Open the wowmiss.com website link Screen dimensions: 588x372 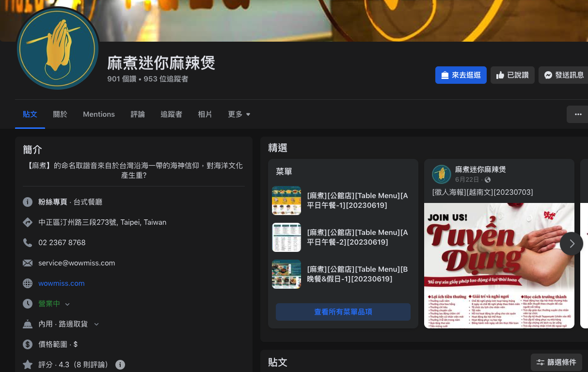[62, 283]
